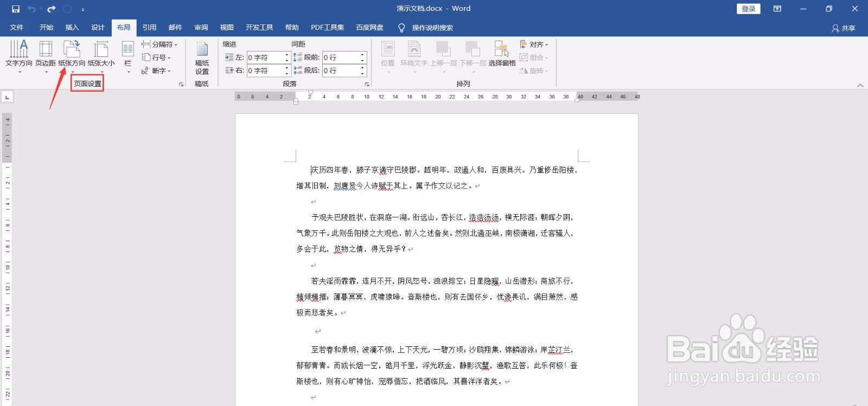Open the 开发工具 tab

(259, 28)
